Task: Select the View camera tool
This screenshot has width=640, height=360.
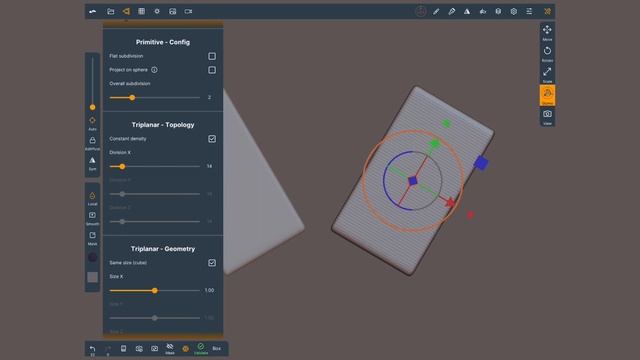Action: pos(547,117)
